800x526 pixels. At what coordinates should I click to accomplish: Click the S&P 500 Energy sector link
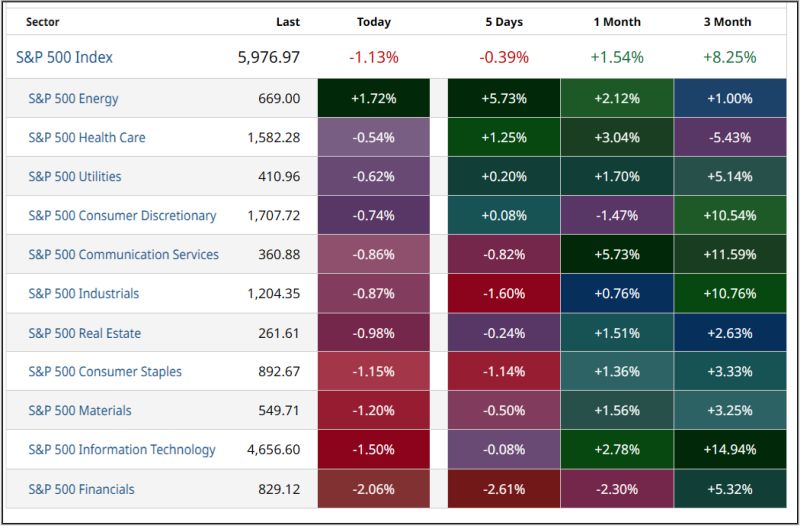(x=73, y=99)
